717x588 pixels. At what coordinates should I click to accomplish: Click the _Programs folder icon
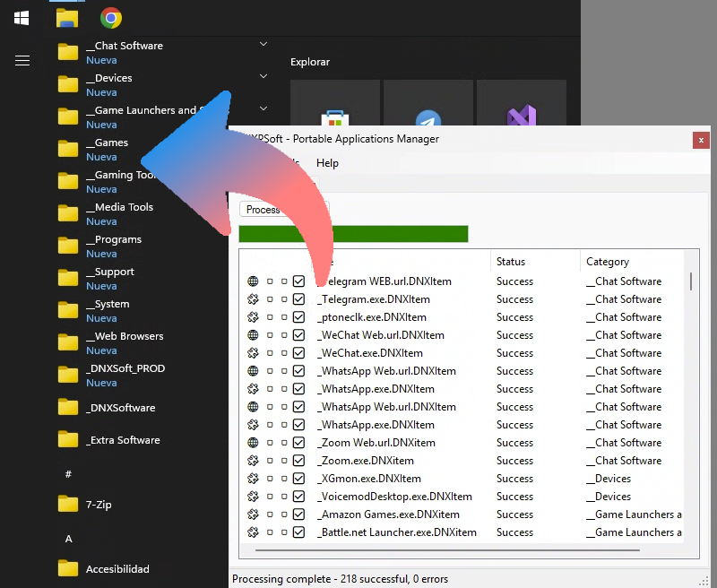(68, 246)
